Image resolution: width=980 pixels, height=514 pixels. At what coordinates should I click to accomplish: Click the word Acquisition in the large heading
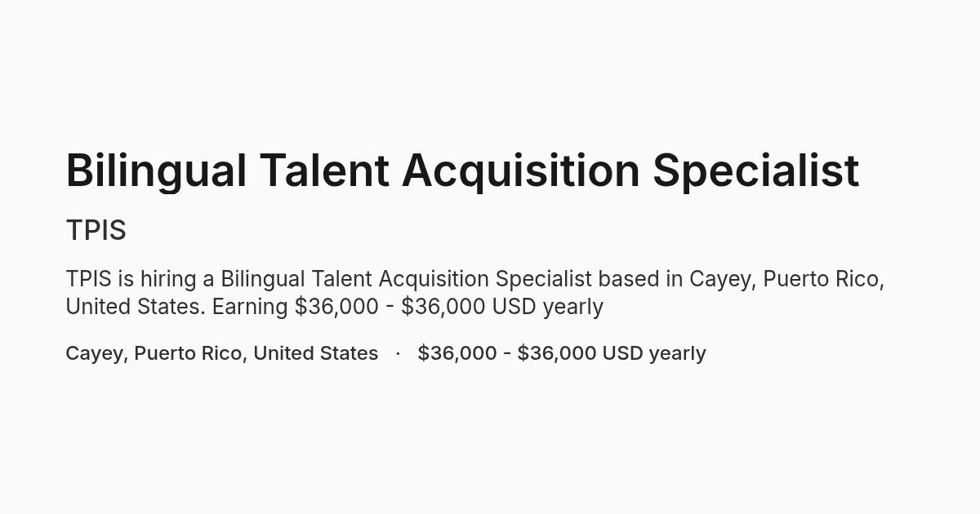[520, 171]
